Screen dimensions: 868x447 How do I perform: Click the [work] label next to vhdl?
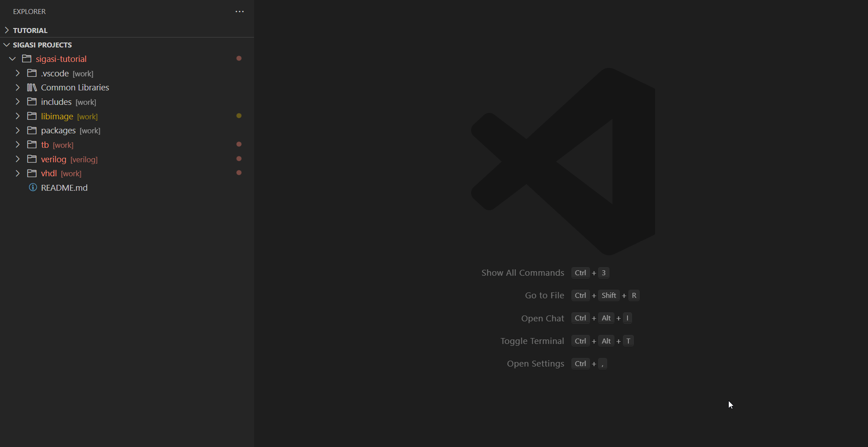pos(71,174)
